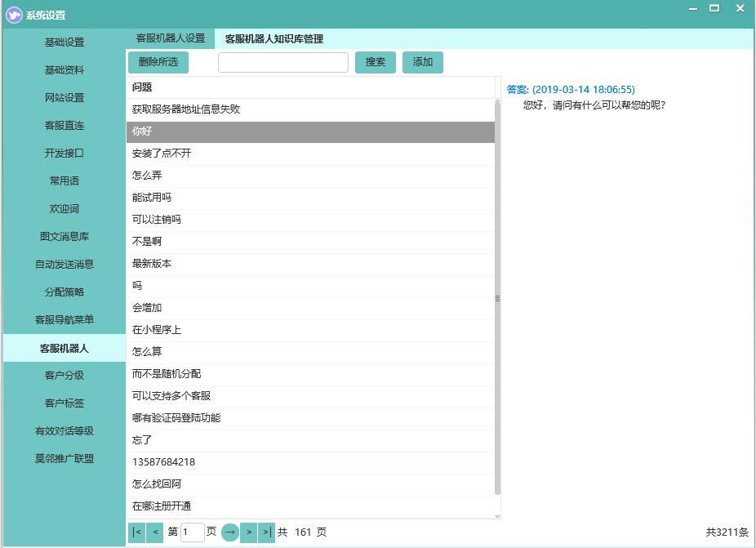Advance to the next question page
The height and width of the screenshot is (548, 756).
click(x=248, y=532)
